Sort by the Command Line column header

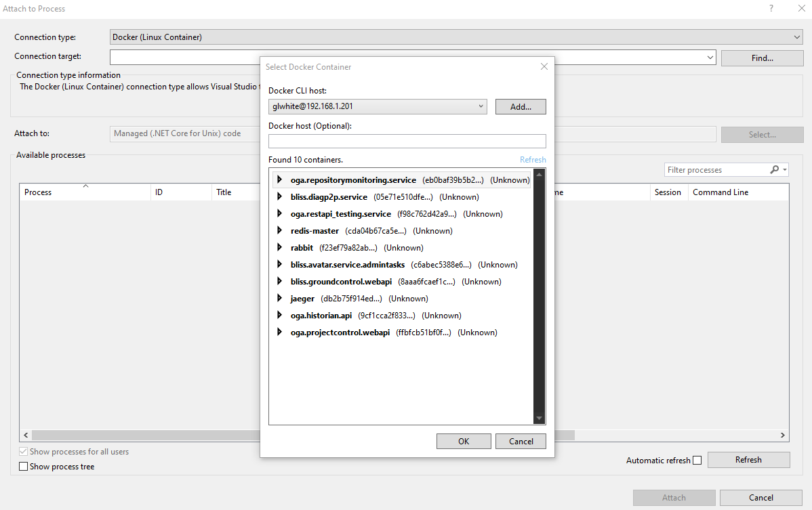tap(738, 192)
